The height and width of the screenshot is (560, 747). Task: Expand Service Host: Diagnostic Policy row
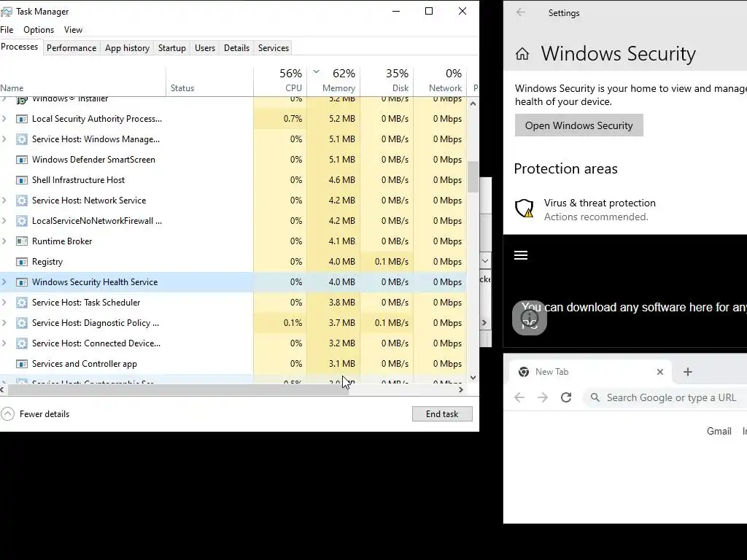[4, 323]
